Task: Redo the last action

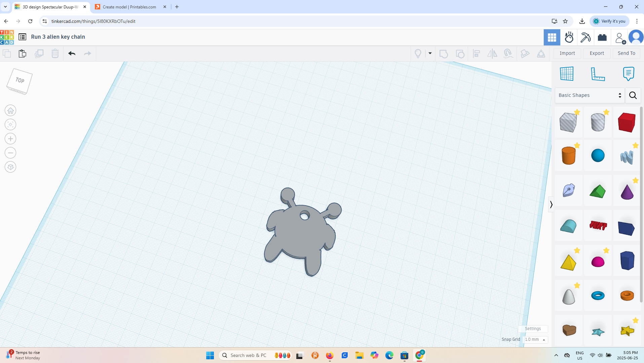Action: coord(87,53)
